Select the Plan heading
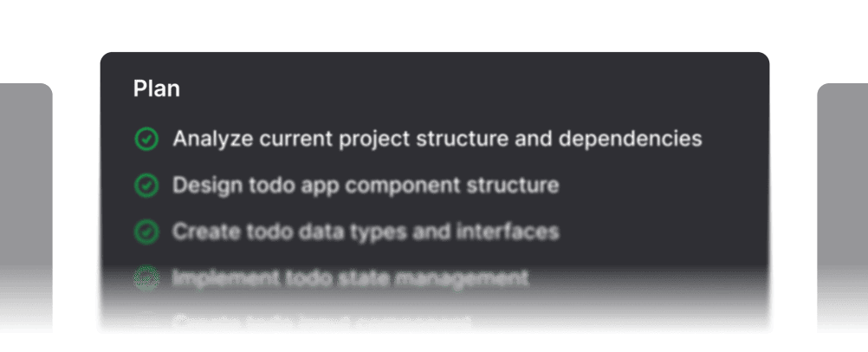The height and width of the screenshot is (352, 868). tap(157, 88)
